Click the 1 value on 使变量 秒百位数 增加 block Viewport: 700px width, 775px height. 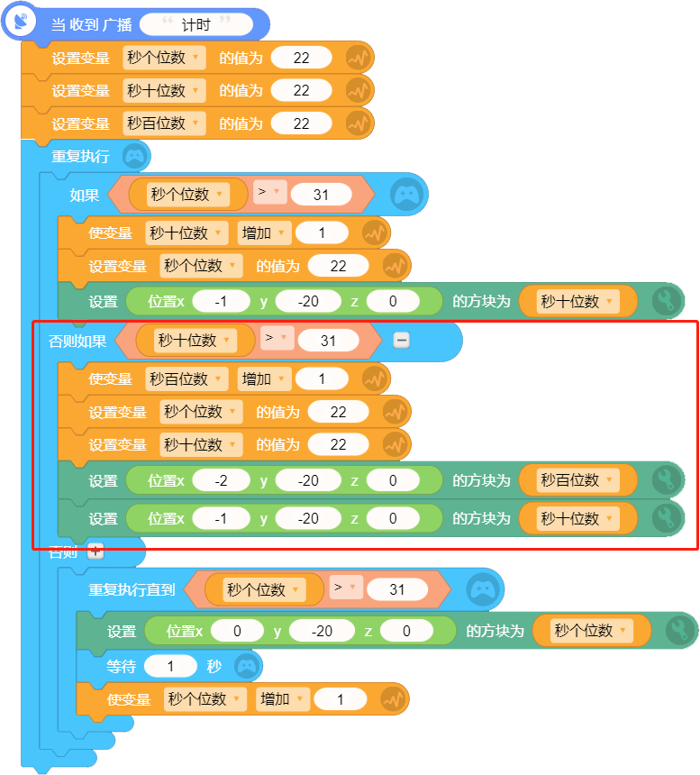tap(323, 379)
